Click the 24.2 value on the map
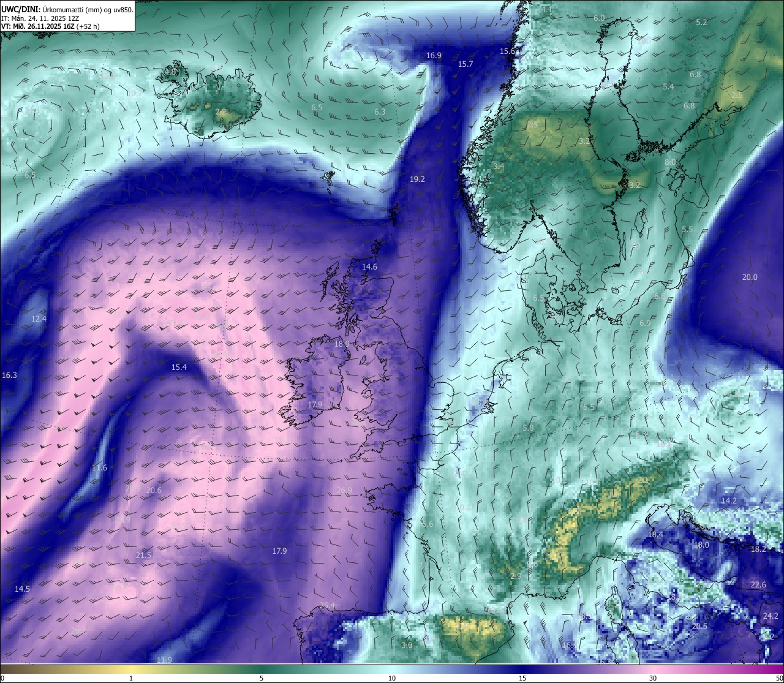Viewport: 784px width, 683px height. 771,616
